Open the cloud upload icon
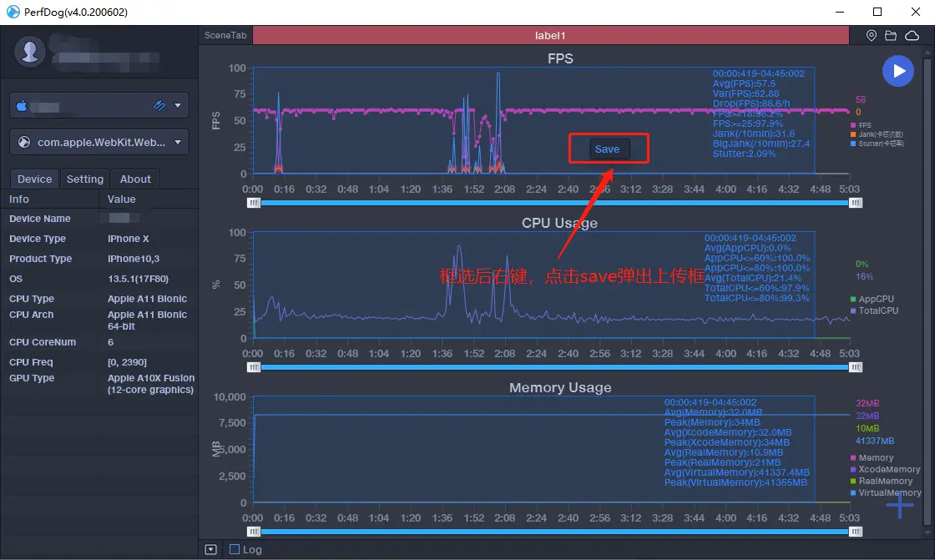 point(912,36)
